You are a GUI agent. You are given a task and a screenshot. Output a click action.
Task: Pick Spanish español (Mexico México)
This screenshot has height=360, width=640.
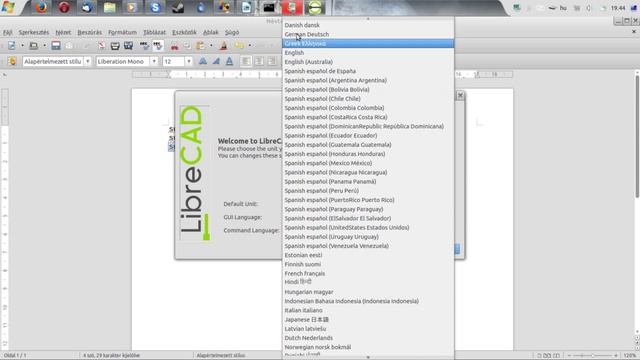click(368, 163)
